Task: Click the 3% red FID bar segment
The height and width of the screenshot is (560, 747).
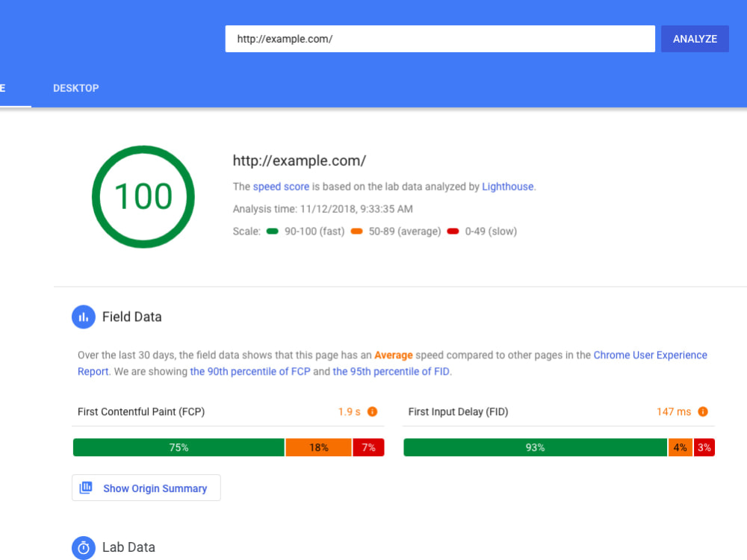Action: [x=704, y=447]
